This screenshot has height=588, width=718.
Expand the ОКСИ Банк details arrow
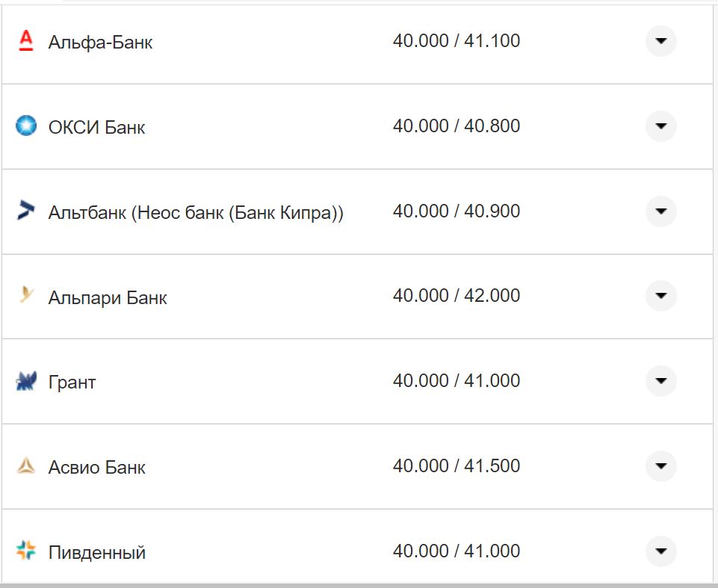(x=660, y=126)
